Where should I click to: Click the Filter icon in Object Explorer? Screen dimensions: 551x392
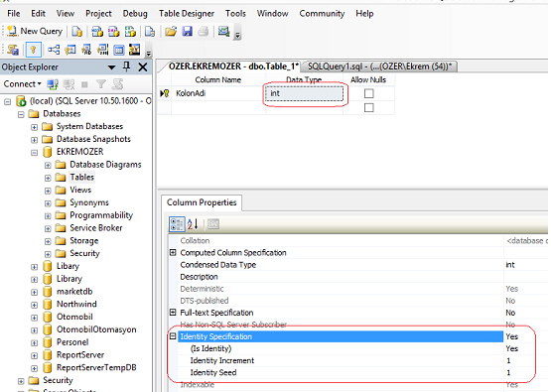point(101,84)
